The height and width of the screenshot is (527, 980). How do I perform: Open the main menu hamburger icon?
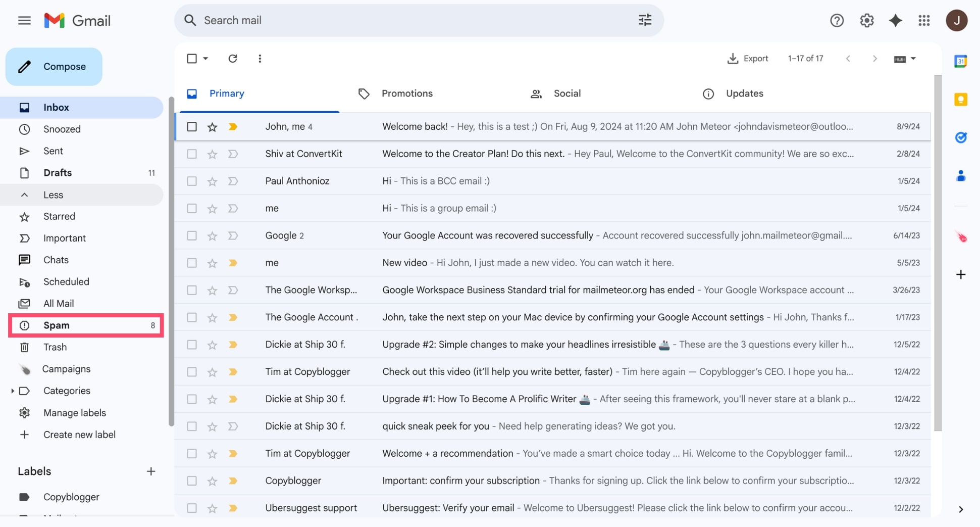point(24,20)
